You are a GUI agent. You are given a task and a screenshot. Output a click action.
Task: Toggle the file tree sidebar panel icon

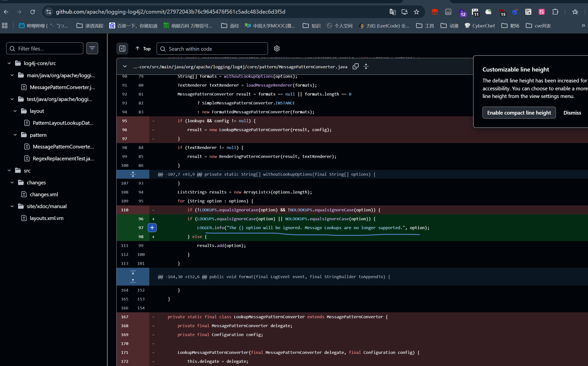(x=122, y=49)
